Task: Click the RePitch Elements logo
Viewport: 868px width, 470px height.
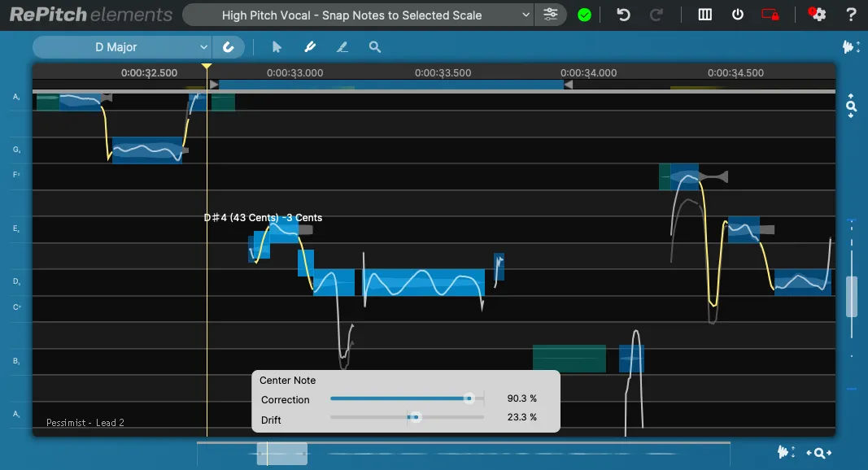Action: (x=88, y=14)
